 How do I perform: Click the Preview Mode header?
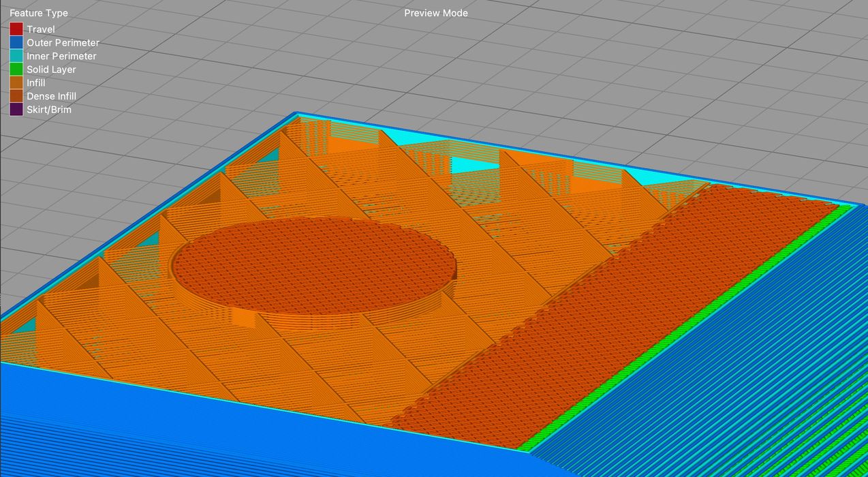point(435,12)
